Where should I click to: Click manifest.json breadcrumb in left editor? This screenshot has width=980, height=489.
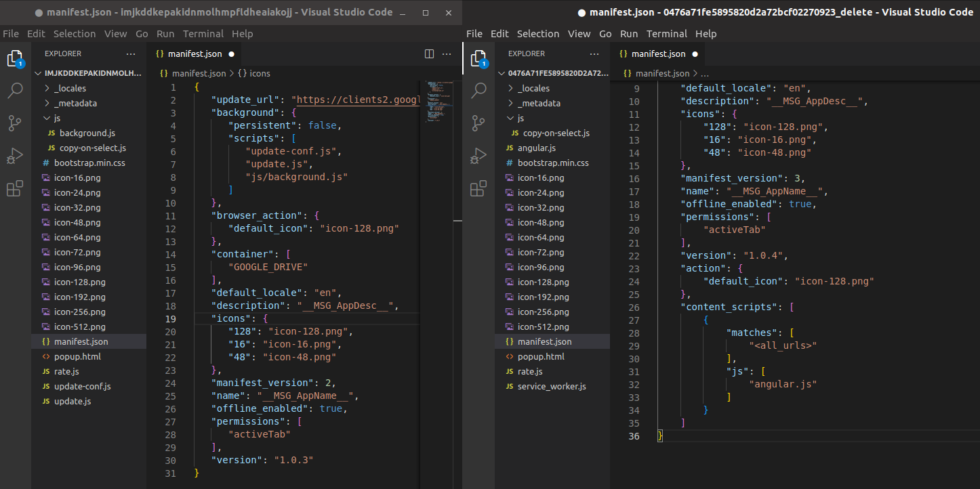(193, 73)
